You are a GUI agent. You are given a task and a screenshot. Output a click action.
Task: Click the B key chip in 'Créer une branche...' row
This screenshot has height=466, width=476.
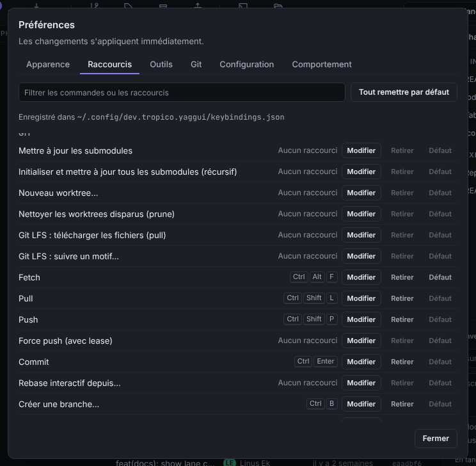tap(332, 403)
